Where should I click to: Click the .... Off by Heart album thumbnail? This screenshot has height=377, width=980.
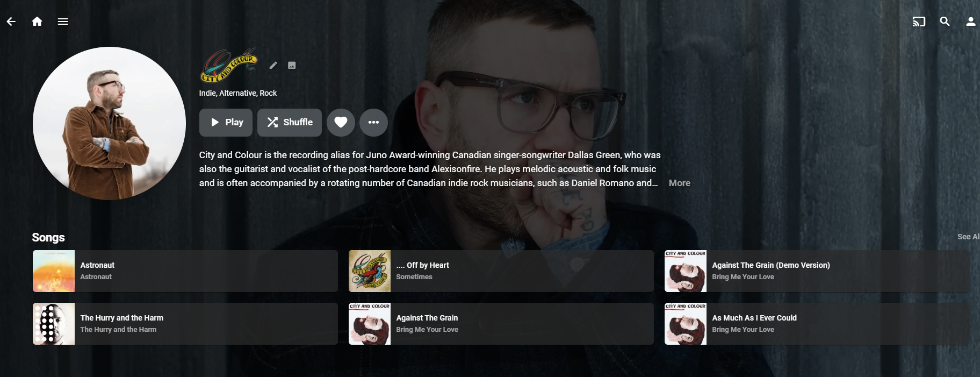point(370,271)
